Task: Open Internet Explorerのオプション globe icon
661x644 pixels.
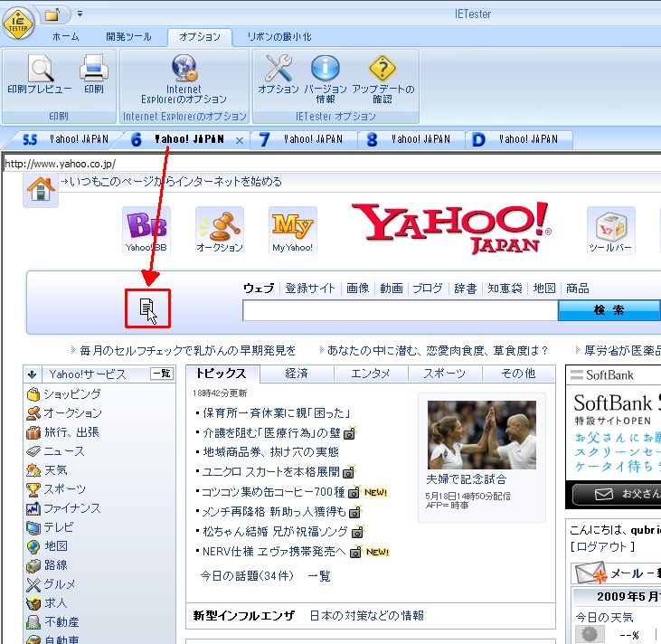Action: (184, 79)
